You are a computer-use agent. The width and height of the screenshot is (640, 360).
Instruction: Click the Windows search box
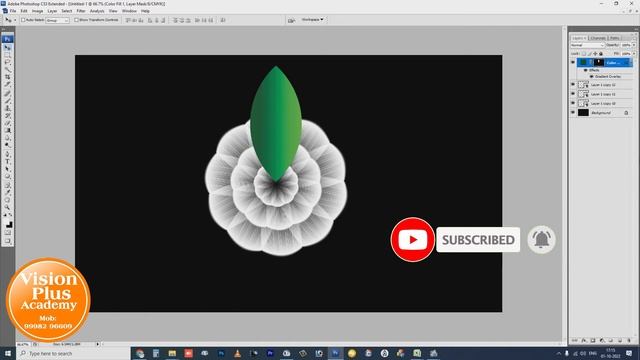(x=73, y=353)
